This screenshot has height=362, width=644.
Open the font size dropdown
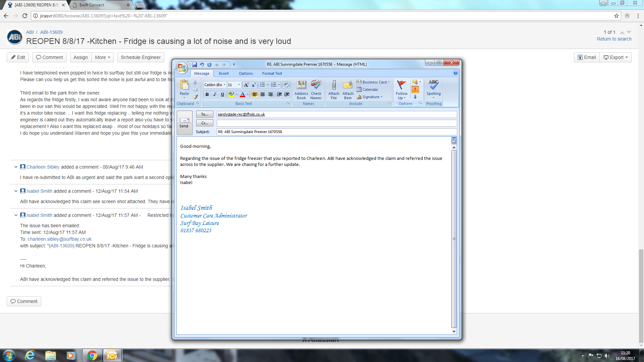[x=239, y=85]
